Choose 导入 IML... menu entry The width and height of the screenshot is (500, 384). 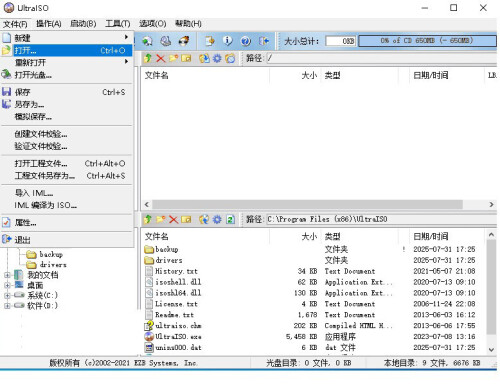coord(67,193)
